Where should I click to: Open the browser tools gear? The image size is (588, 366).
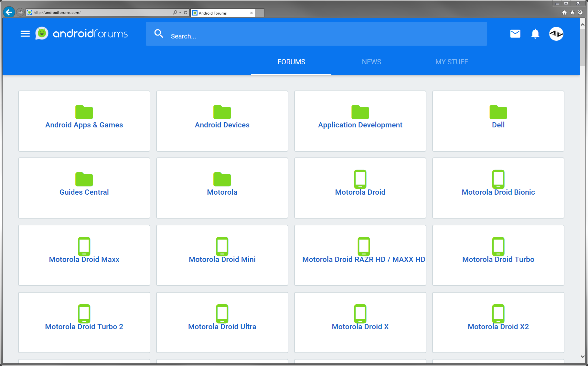580,12
